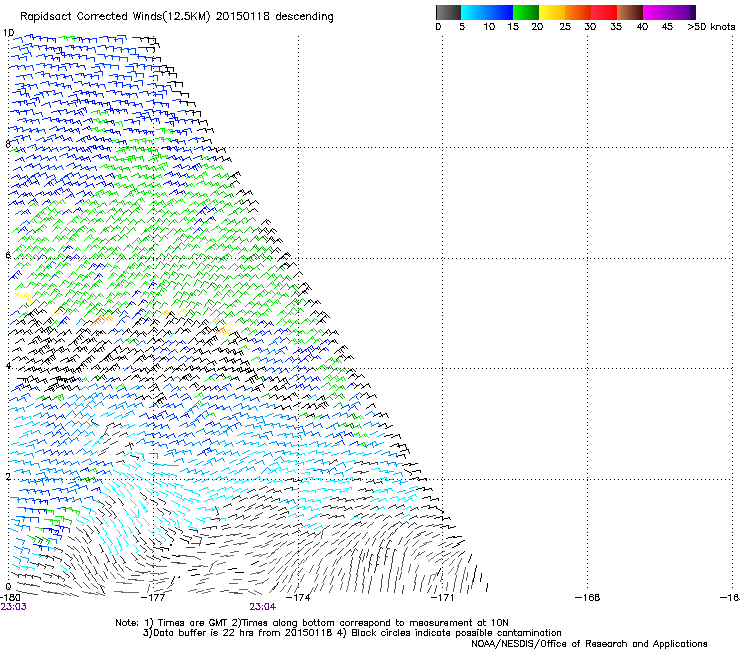Click the '10' legend scale label
Image resolution: width=740 pixels, height=650 pixels.
(489, 27)
